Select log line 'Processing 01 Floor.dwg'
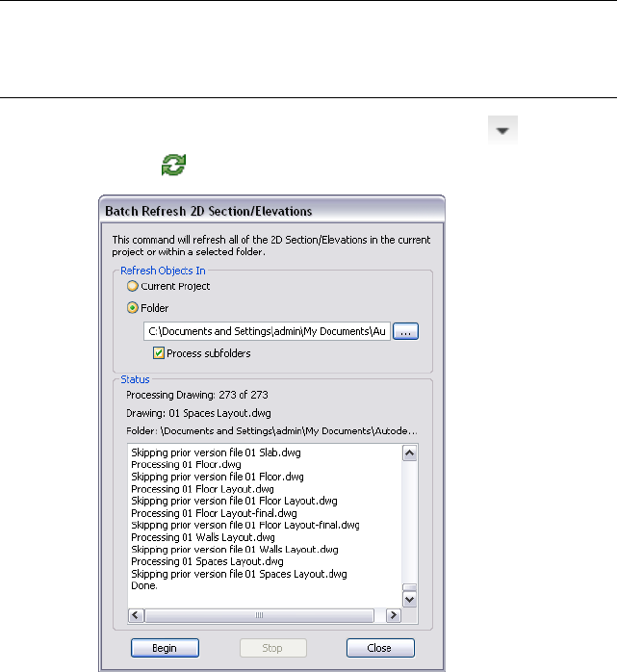 [186, 465]
